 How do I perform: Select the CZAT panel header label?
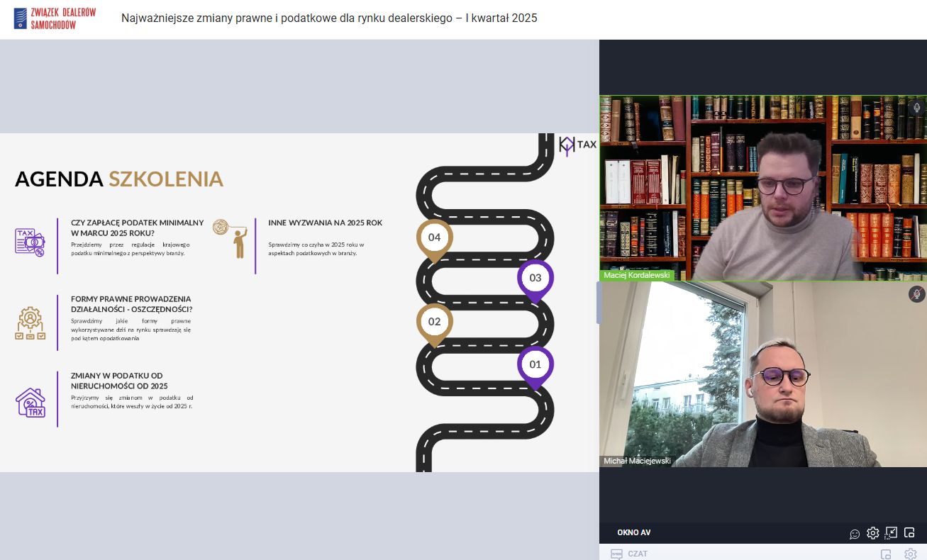(x=638, y=554)
